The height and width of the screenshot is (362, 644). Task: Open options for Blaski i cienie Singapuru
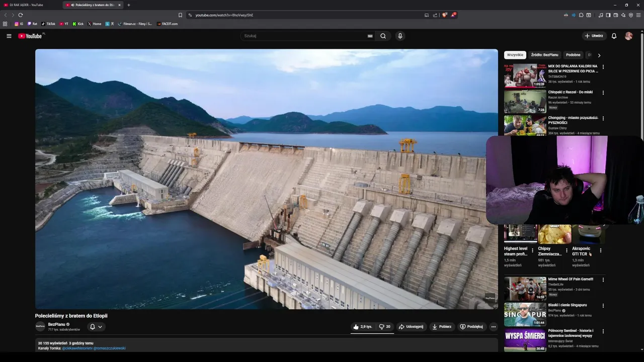coord(603,306)
